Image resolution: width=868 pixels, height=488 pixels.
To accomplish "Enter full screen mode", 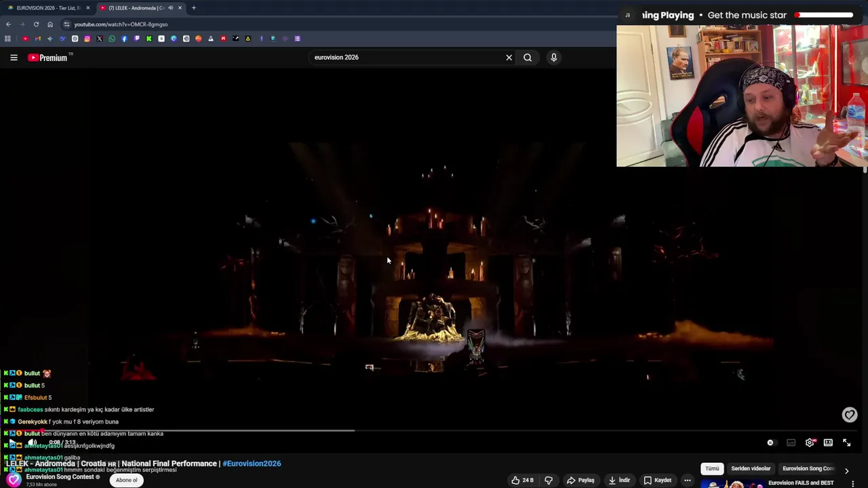I will click(846, 443).
